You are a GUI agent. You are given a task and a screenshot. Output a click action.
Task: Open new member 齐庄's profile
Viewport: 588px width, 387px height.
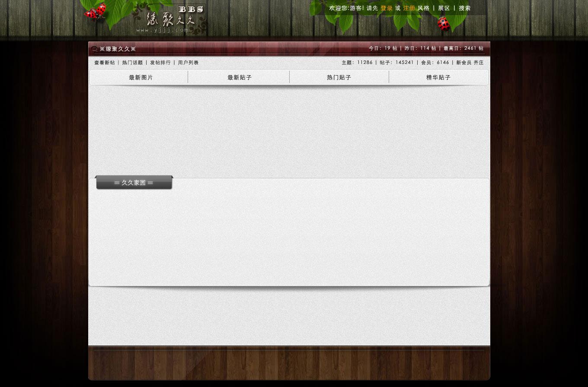pyautogui.click(x=479, y=63)
